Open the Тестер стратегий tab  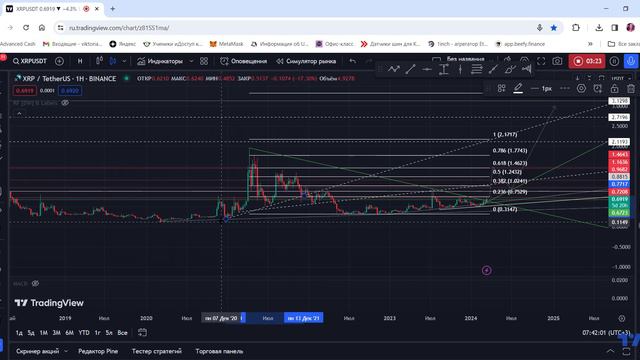(x=157, y=351)
